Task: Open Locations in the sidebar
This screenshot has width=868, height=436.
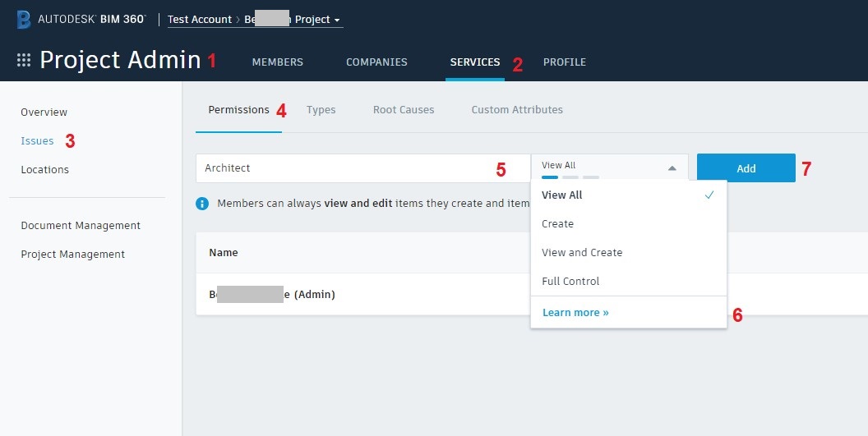Action: [45, 169]
